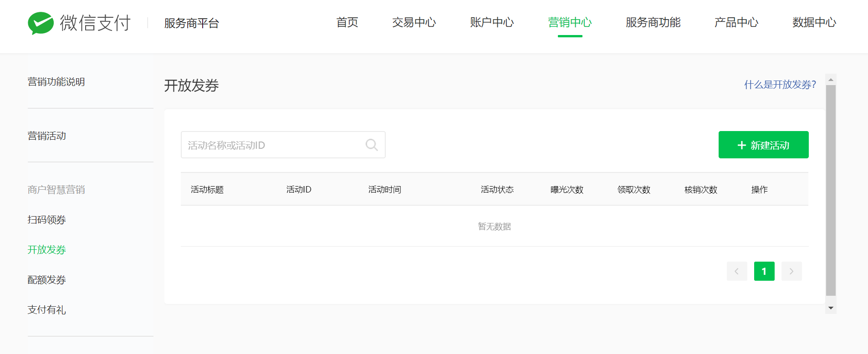868x354 pixels.
Task: Open 账户中心 in top navigation
Action: click(492, 22)
